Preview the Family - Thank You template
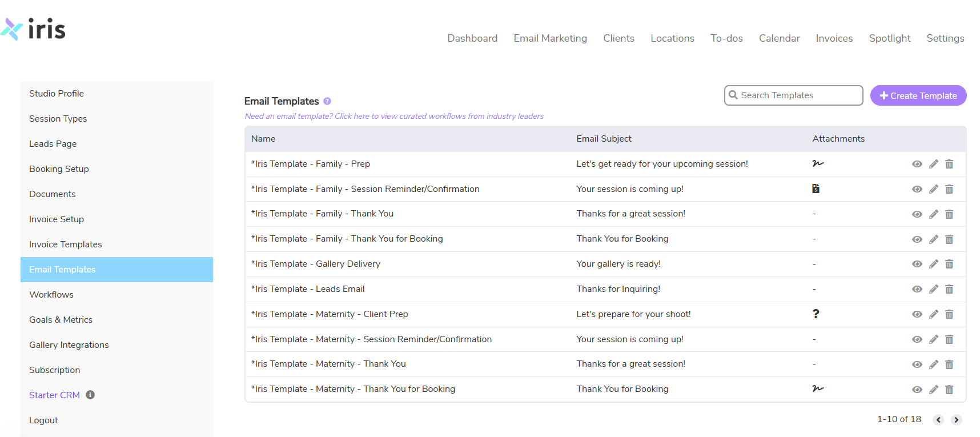 (x=917, y=214)
